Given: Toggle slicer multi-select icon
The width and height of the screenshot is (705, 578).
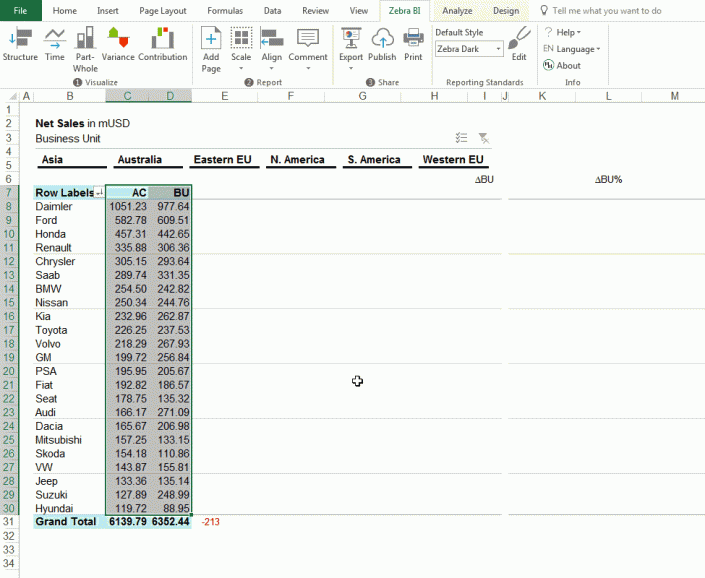Looking at the screenshot, I should pos(461,138).
